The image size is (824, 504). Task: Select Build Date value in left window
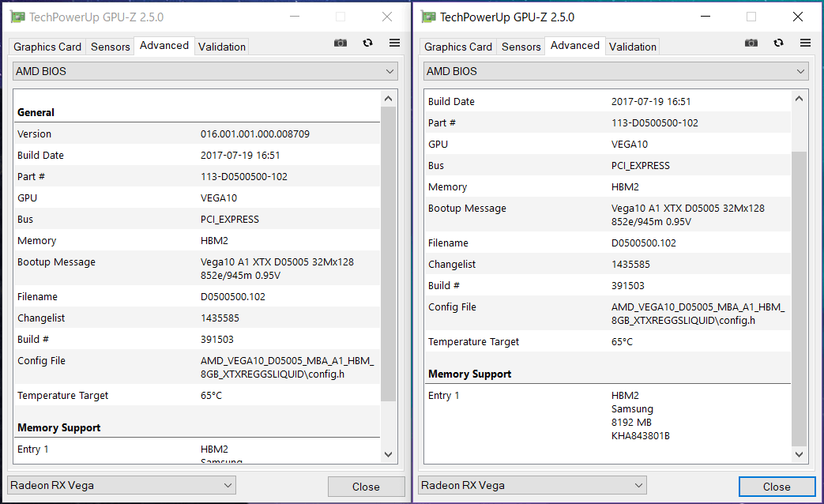click(x=240, y=156)
